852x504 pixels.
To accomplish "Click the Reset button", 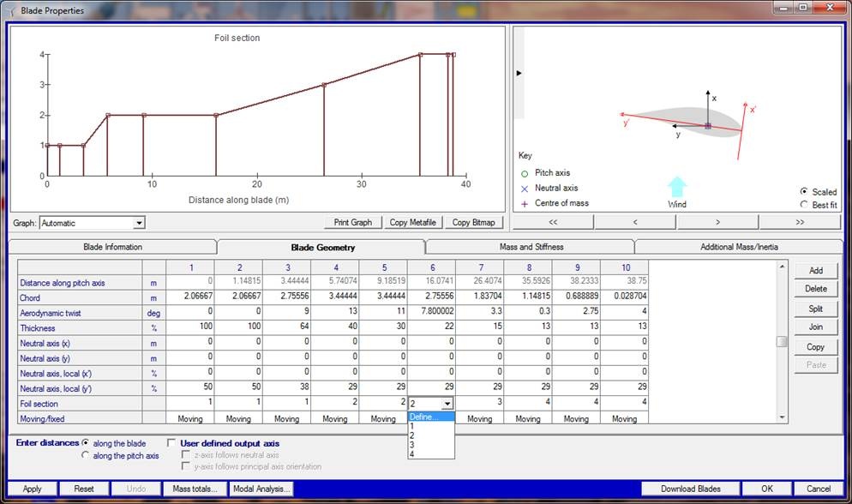I will 84,489.
